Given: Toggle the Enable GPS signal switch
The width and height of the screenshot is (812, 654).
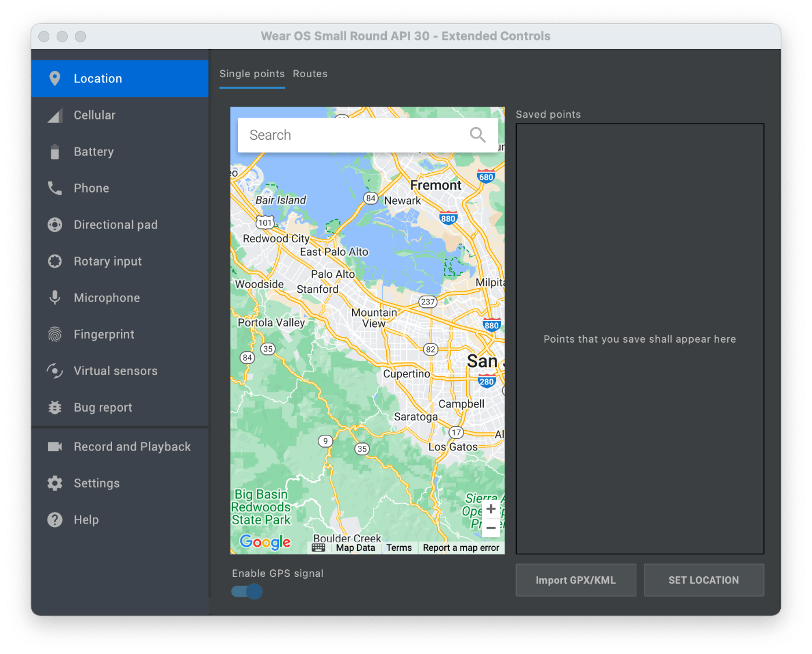Looking at the screenshot, I should (x=247, y=591).
